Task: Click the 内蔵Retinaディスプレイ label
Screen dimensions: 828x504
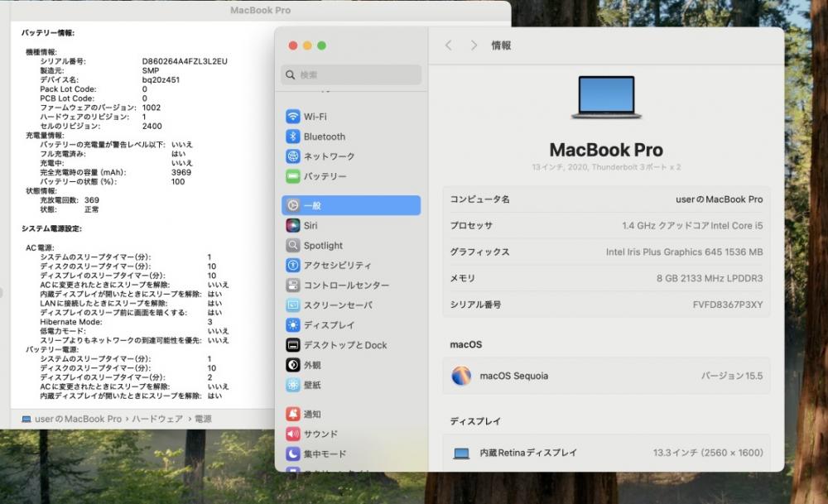Action: coord(528,453)
